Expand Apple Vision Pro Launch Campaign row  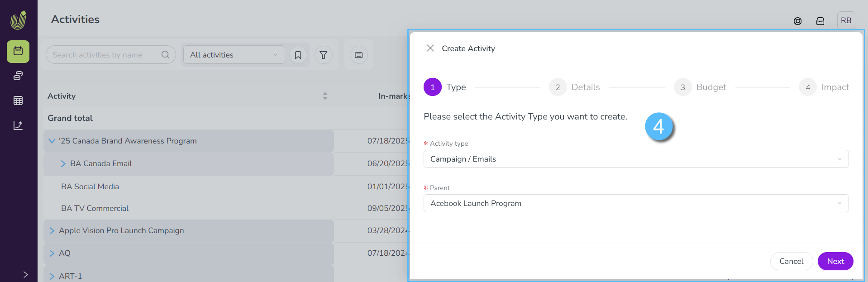52,230
